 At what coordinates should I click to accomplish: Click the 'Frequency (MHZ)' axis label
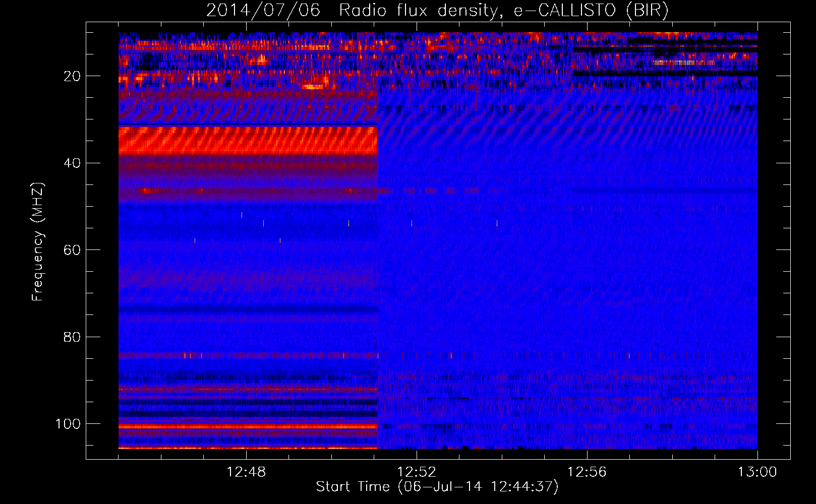[x=38, y=242]
